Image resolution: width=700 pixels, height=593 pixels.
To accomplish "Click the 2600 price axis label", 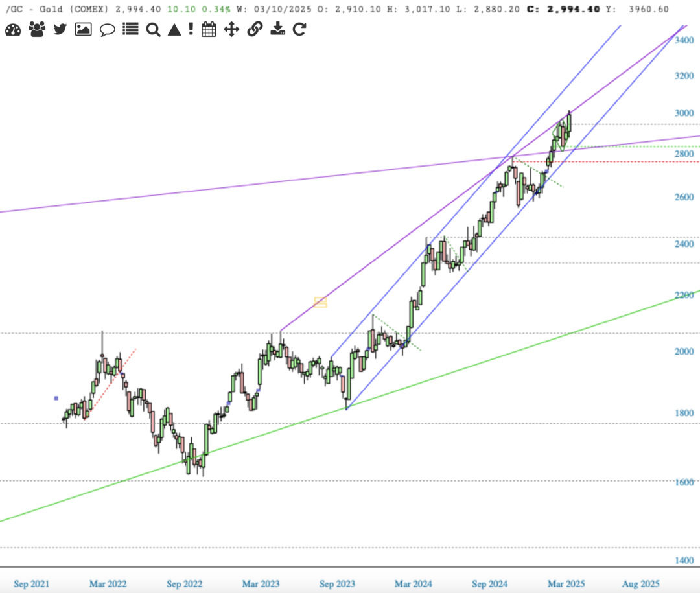I will coord(684,198).
